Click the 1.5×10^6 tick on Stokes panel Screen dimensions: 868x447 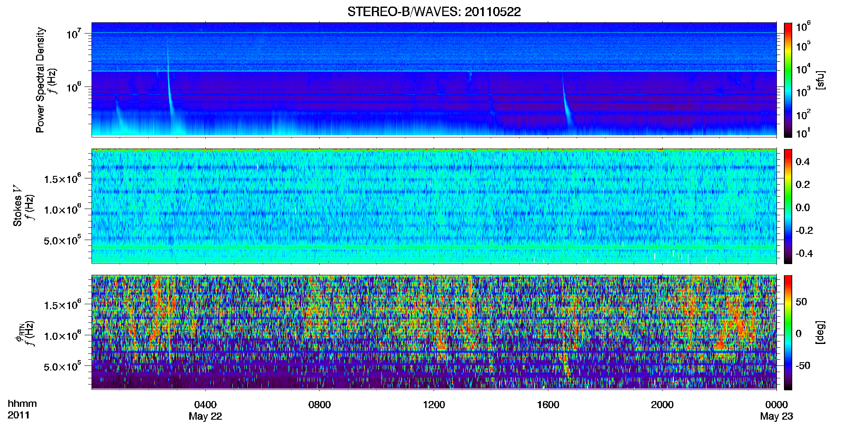[62, 179]
